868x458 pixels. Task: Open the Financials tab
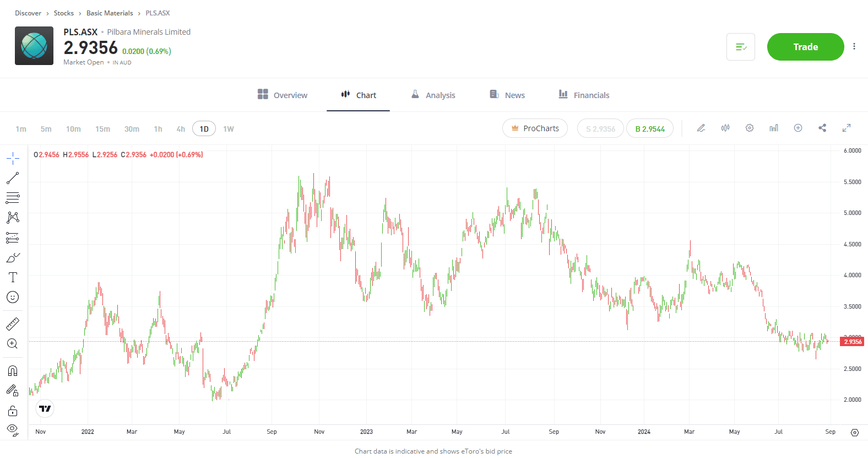point(584,95)
